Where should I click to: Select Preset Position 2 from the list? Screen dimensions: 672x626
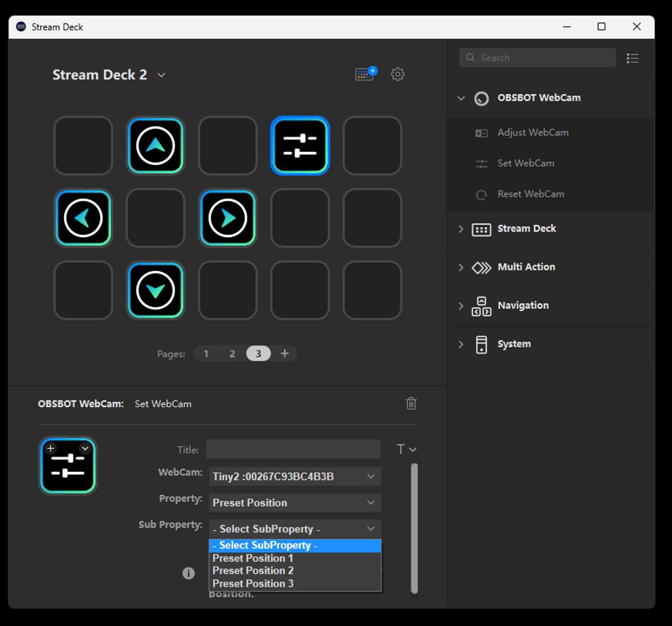click(253, 571)
